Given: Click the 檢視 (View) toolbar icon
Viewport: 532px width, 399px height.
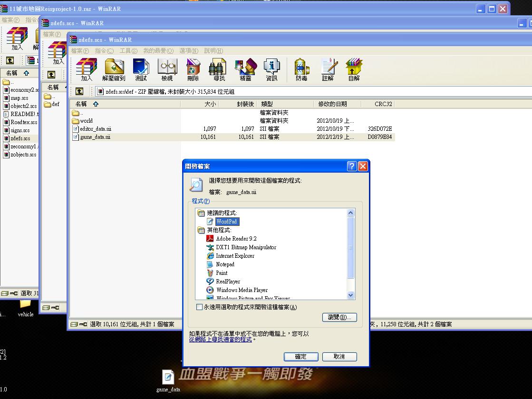Looking at the screenshot, I should pos(167,69).
